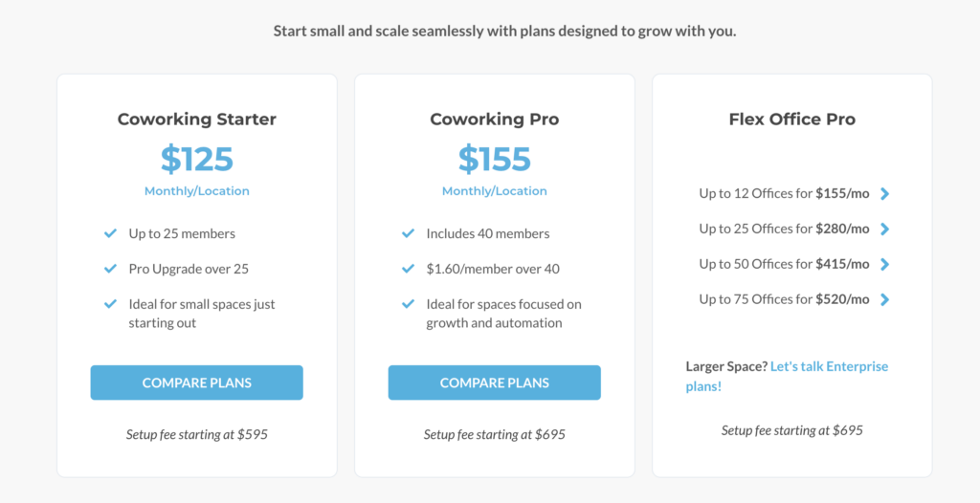Click checkmark next to 'growth and automation' text
The image size is (980, 503).
pos(409,304)
